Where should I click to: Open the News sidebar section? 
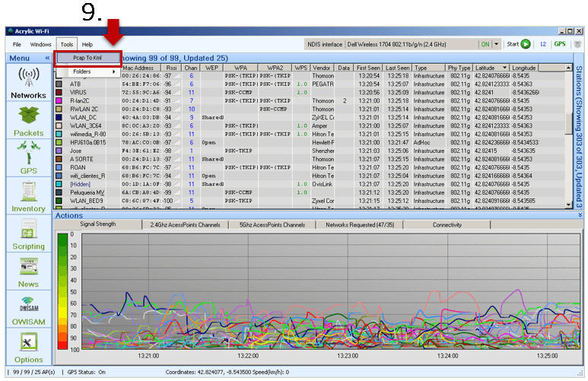[x=28, y=271]
